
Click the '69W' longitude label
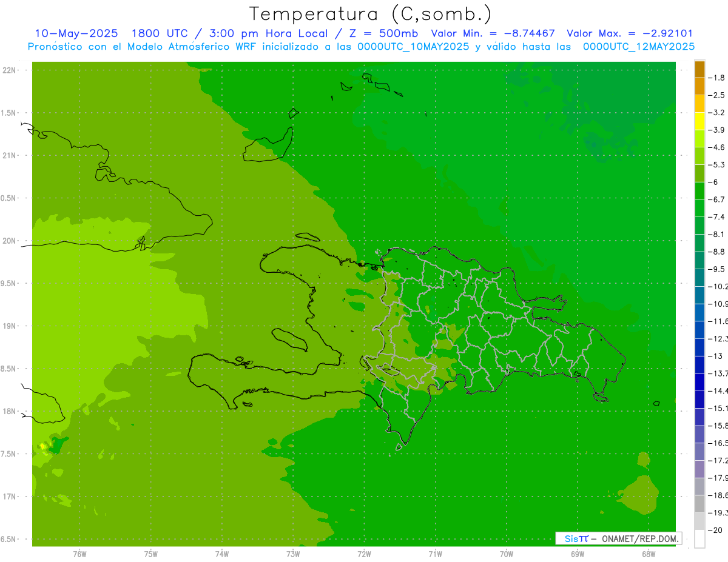(x=578, y=554)
